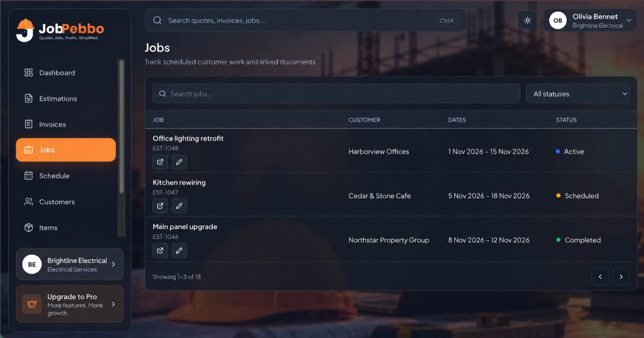Click the Upgrade to Pro card
Viewport: 644px width, 338px height.
coord(70,304)
